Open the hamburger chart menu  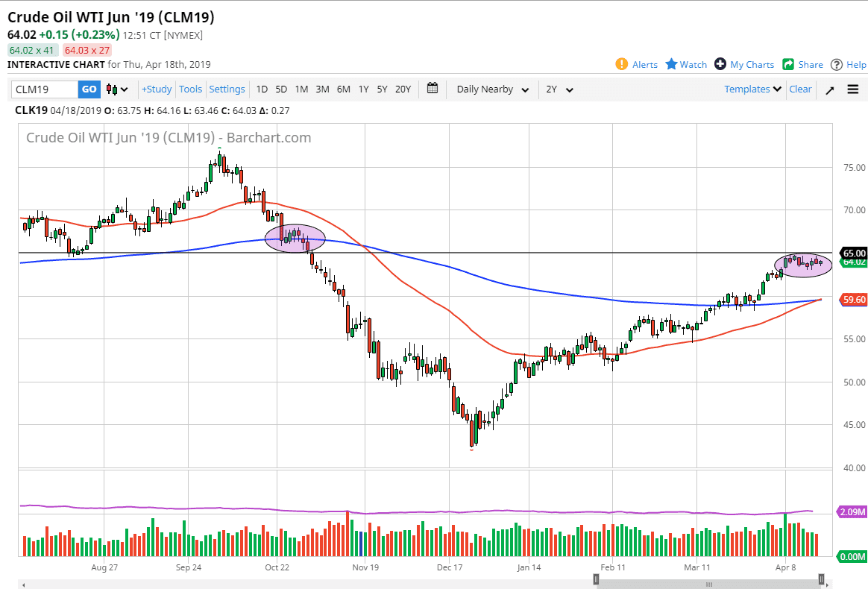[x=852, y=89]
